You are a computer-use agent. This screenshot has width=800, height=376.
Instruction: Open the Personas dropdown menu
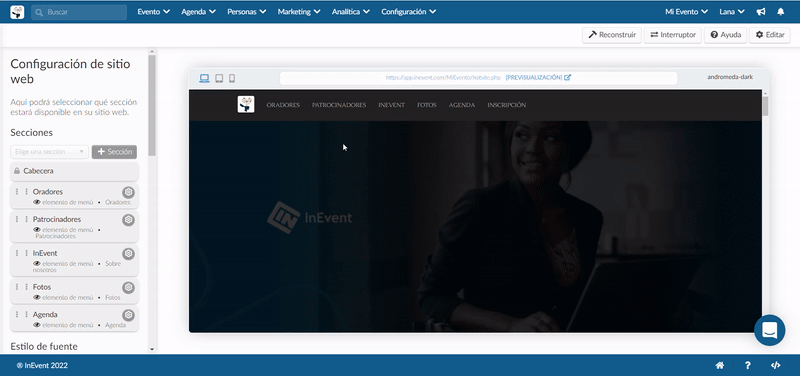tap(246, 12)
